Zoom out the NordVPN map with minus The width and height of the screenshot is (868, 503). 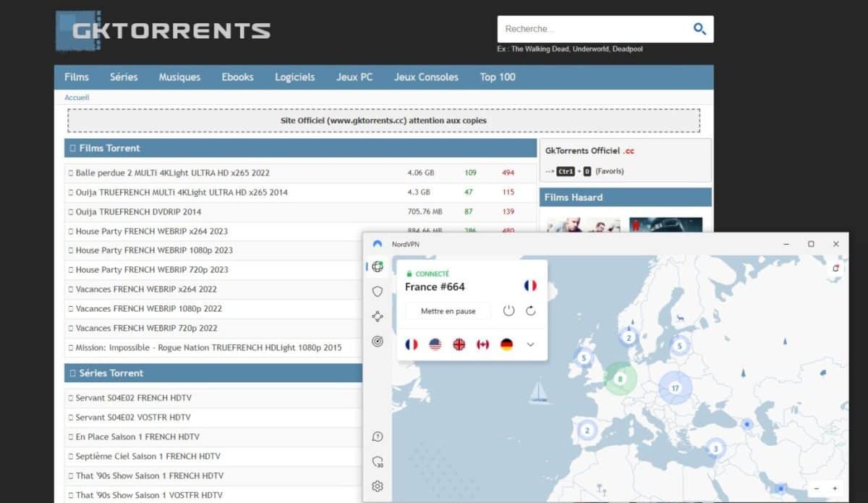(x=817, y=489)
